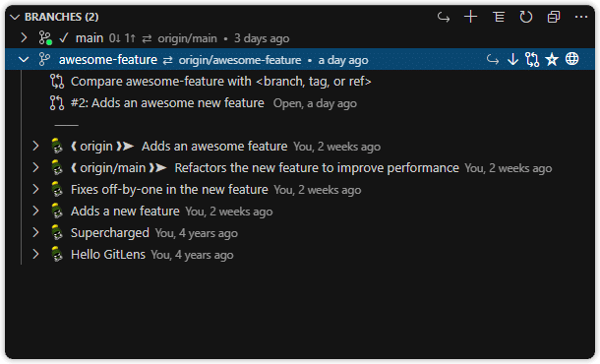Collapse the BRANCHES section header
Screen dimensions: 600x364
pyautogui.click(x=15, y=17)
